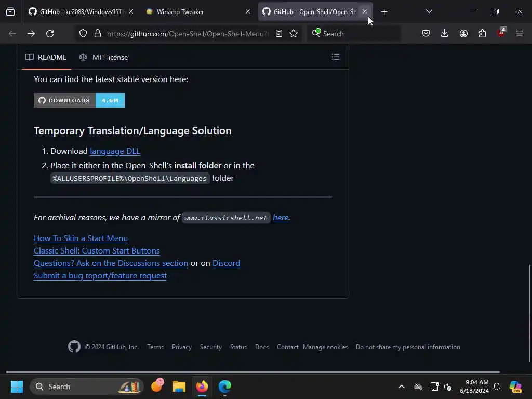Open Windows Start menu
The height and width of the screenshot is (399, 532).
click(17, 387)
